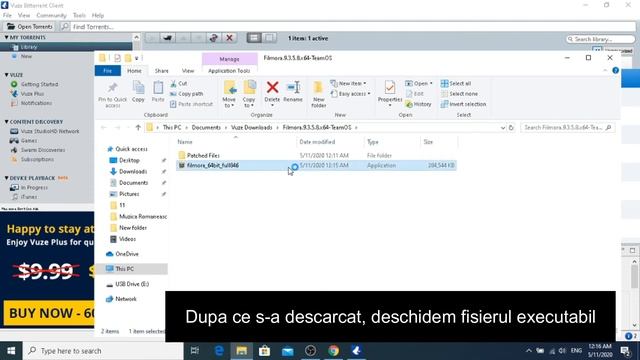The width and height of the screenshot is (640, 360).
Task: Open Microsoft Edge from the taskbar
Action: pos(219,351)
